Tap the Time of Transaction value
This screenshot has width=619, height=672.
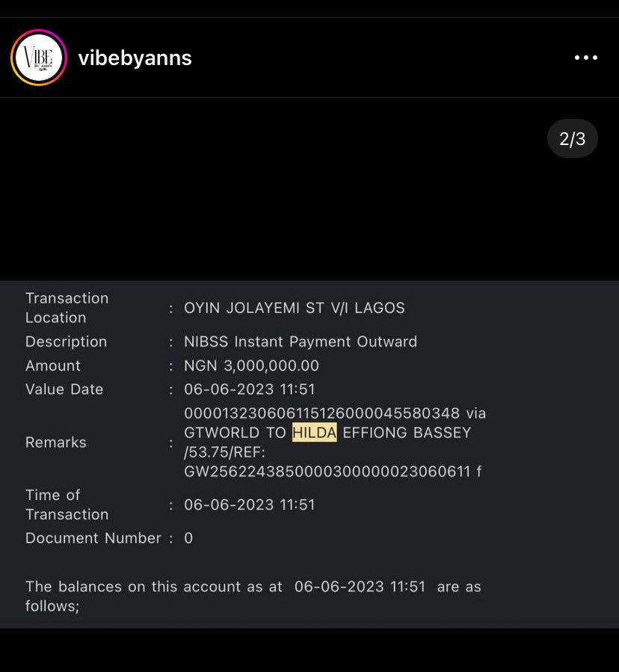click(x=250, y=505)
